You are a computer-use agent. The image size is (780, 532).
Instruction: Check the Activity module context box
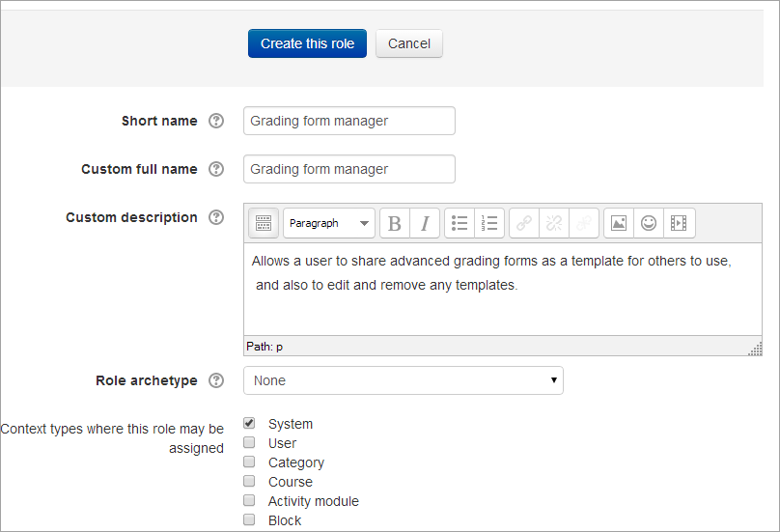coord(249,500)
